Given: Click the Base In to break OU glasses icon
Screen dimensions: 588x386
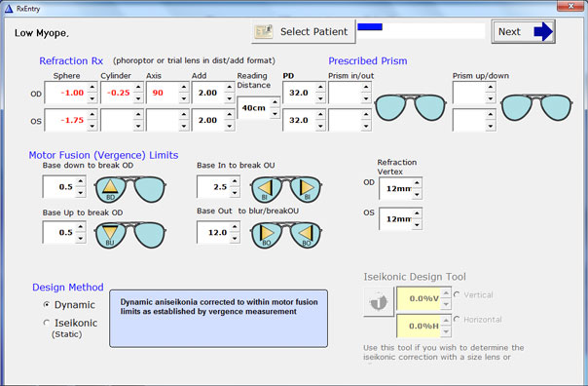Looking at the screenshot, I should pos(286,189).
